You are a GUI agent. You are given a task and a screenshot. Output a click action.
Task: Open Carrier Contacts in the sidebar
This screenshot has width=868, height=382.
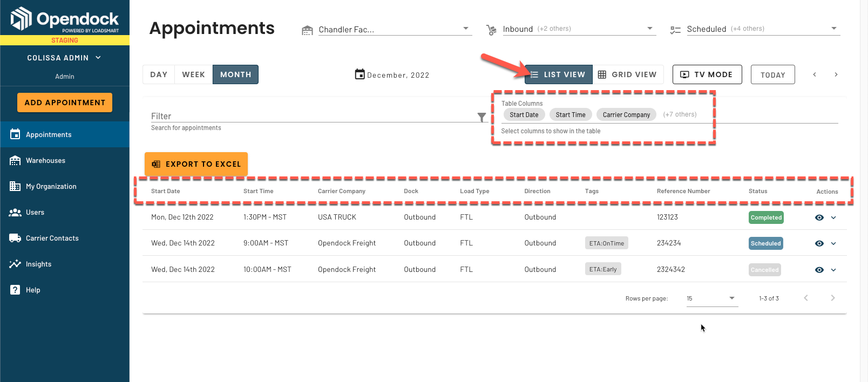[65, 238]
